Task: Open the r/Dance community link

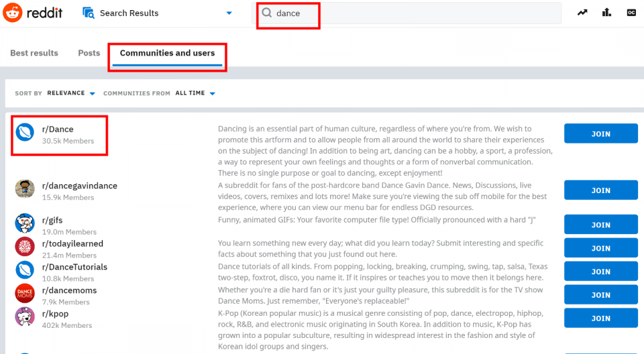Action: (58, 129)
